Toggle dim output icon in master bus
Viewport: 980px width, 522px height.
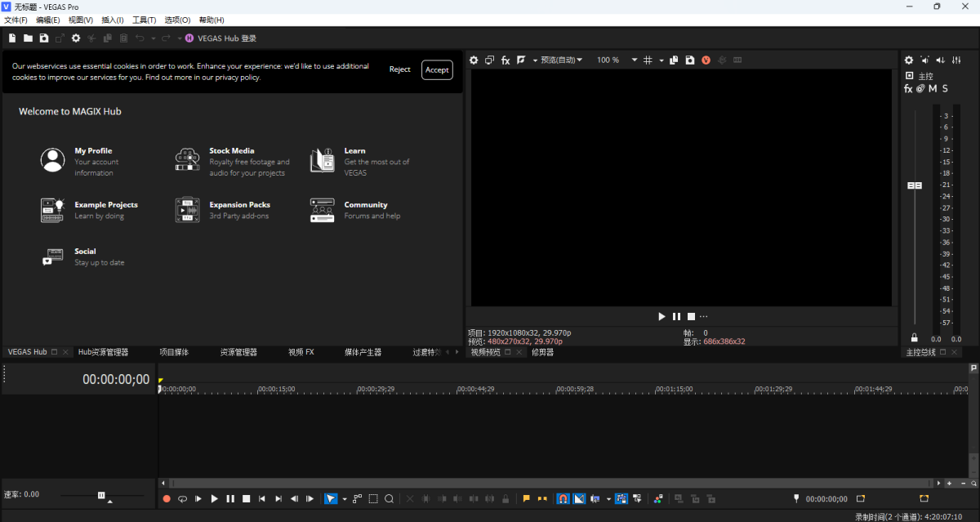point(941,60)
